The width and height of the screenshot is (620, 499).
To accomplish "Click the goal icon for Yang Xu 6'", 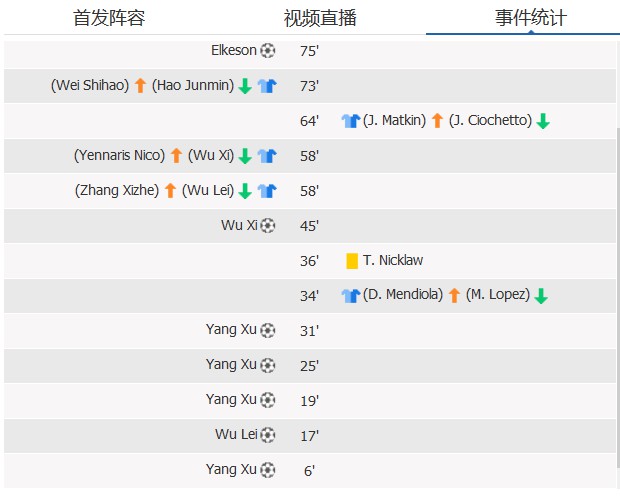I will pyautogui.click(x=268, y=470).
